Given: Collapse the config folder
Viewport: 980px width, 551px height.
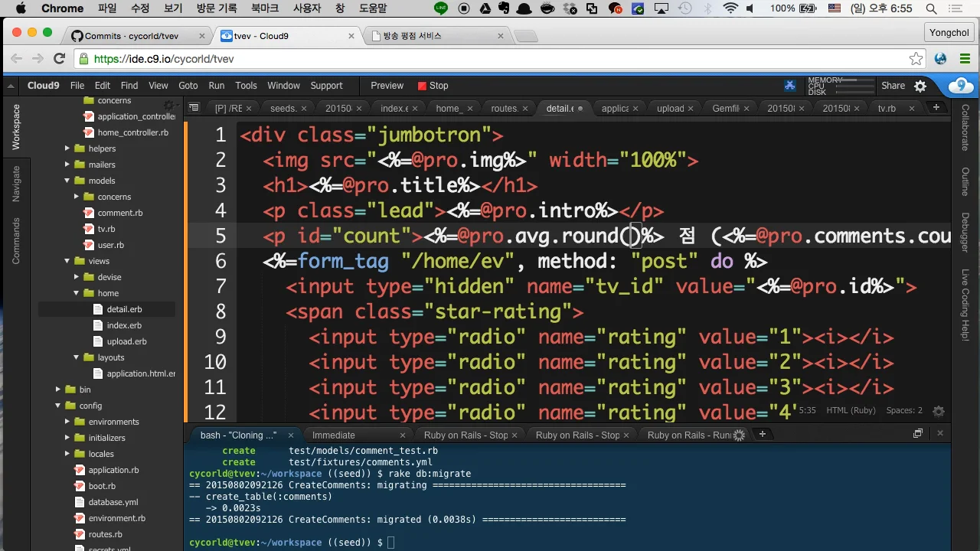Looking at the screenshot, I should [59, 406].
